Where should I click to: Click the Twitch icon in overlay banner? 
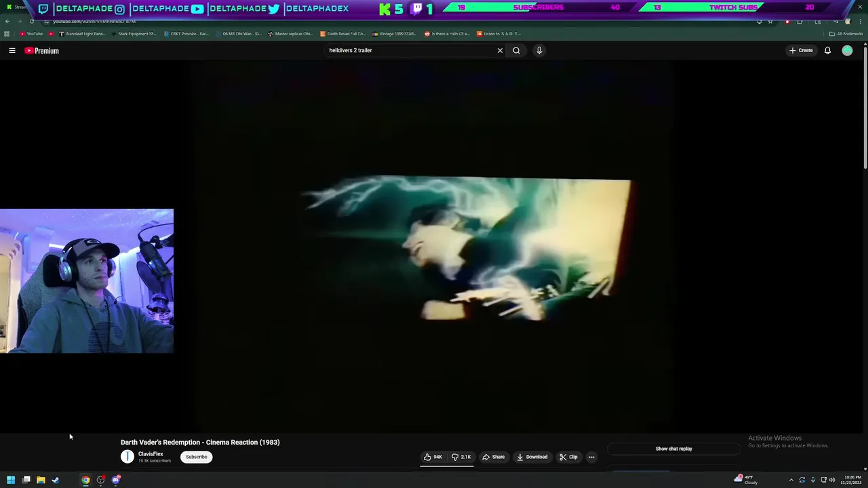(x=43, y=9)
